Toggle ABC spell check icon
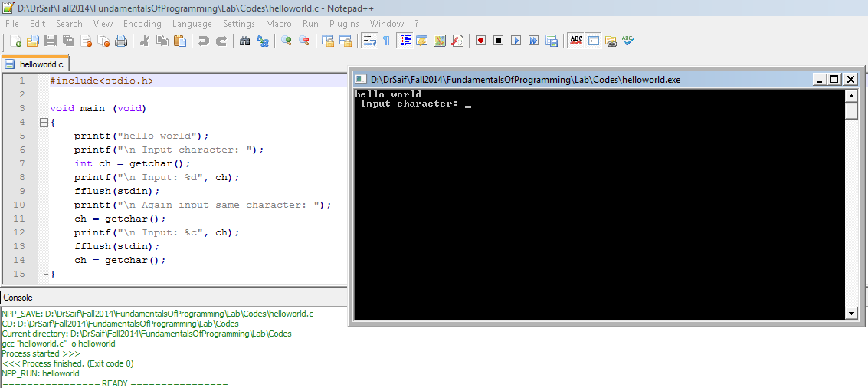This screenshot has width=868, height=388. pyautogui.click(x=575, y=41)
